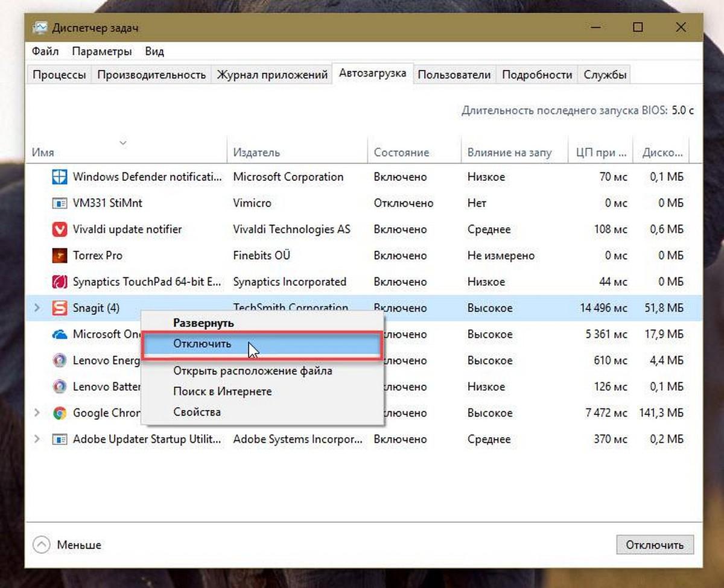
Task: Click the Отключить button at bottom right
Action: point(655,545)
